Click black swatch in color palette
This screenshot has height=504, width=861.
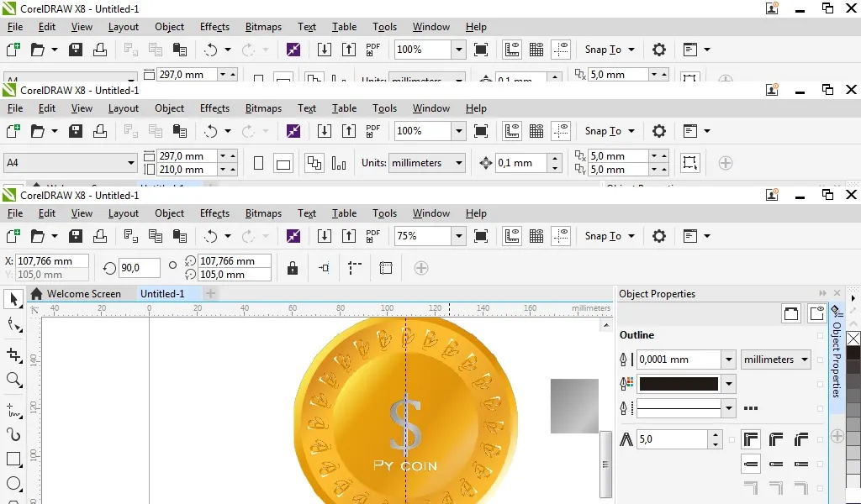tap(853, 352)
